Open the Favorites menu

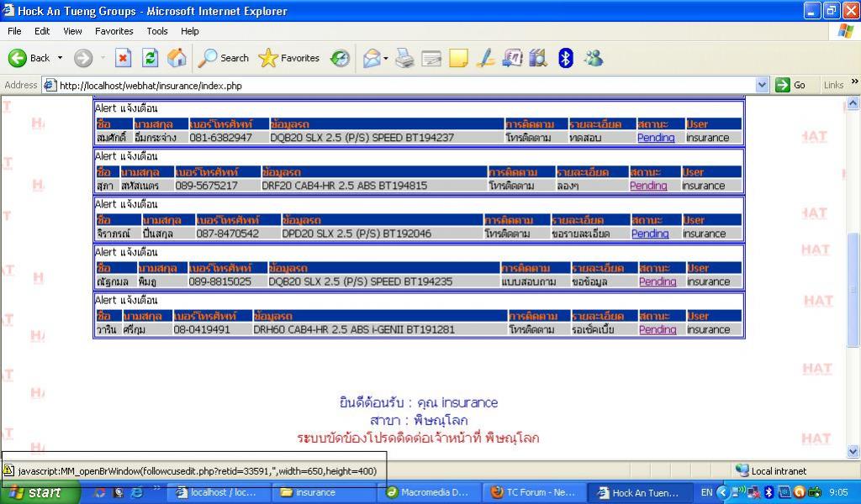(114, 31)
